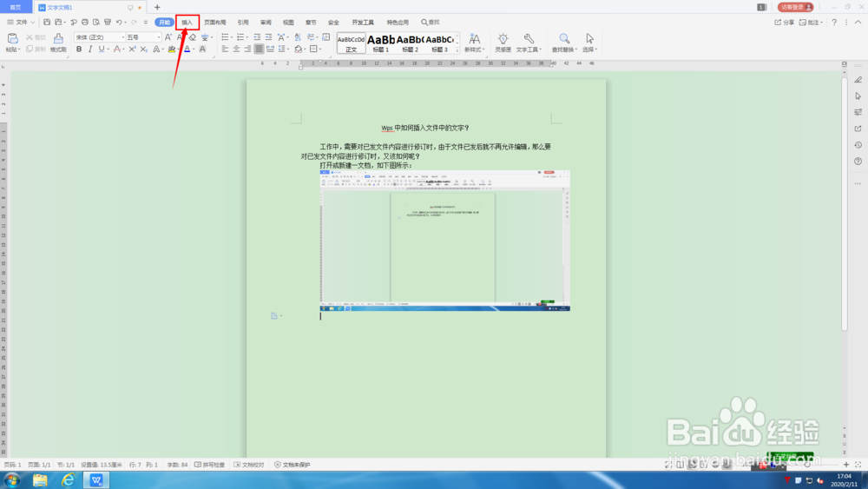Viewport: 868px width, 489px height.
Task: Click the Undo arrow icon
Action: click(118, 23)
